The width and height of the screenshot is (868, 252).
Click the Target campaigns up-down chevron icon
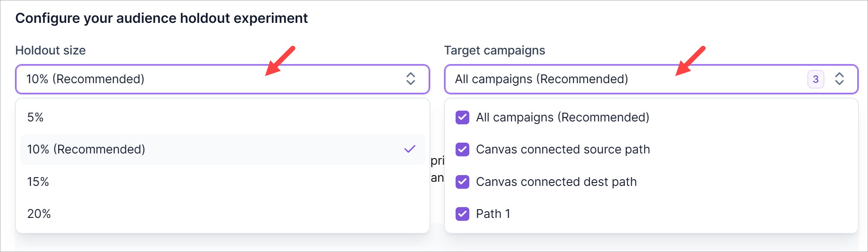click(839, 79)
